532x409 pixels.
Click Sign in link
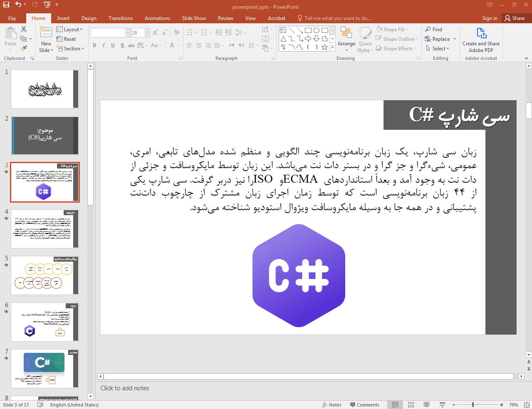tap(490, 18)
